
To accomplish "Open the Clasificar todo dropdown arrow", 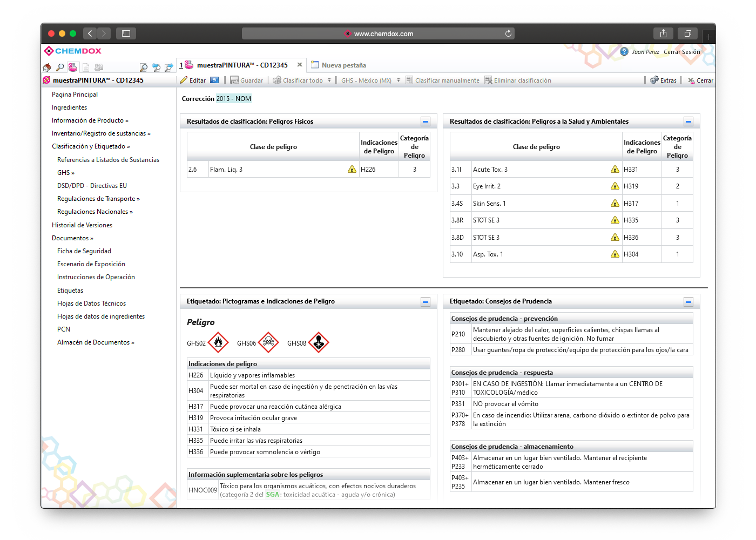I will (329, 80).
